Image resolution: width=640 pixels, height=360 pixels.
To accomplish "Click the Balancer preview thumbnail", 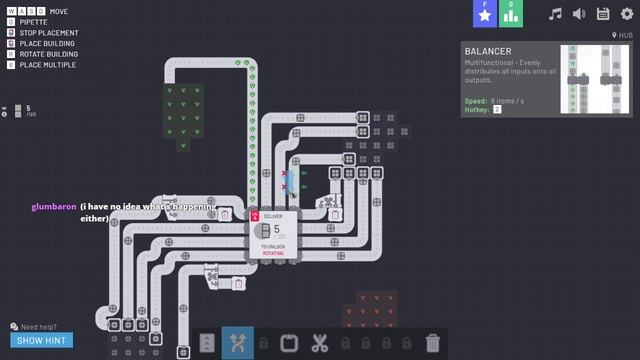I will click(595, 79).
